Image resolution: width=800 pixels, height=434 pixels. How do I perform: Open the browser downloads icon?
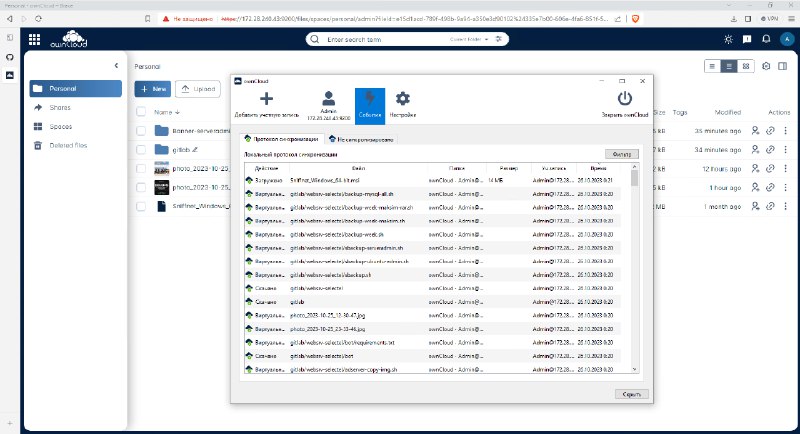coord(734,19)
